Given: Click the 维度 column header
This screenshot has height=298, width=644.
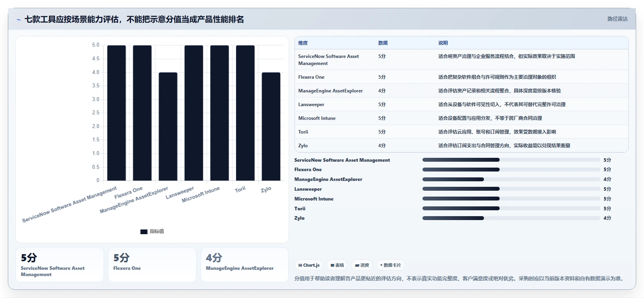Looking at the screenshot, I should 303,43.
